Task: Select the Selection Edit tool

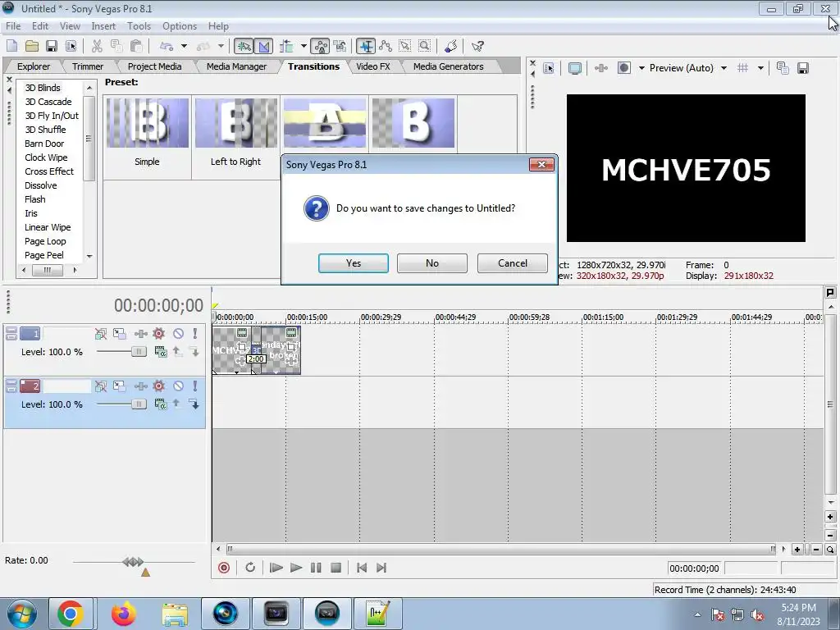Action: click(x=405, y=47)
